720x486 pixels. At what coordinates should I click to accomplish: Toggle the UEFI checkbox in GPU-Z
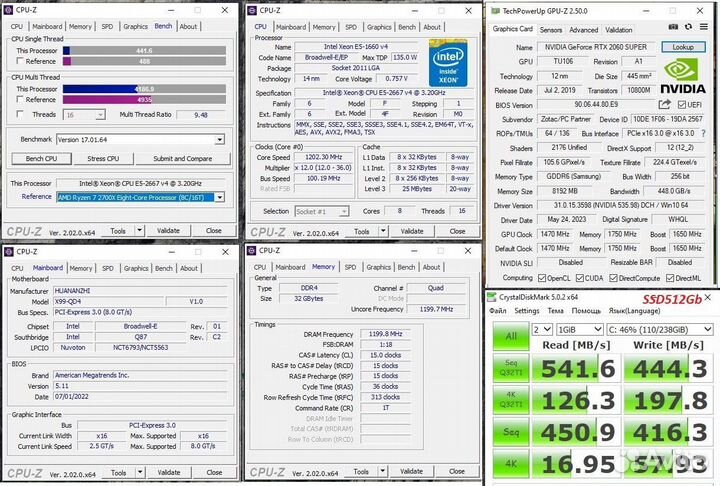682,103
